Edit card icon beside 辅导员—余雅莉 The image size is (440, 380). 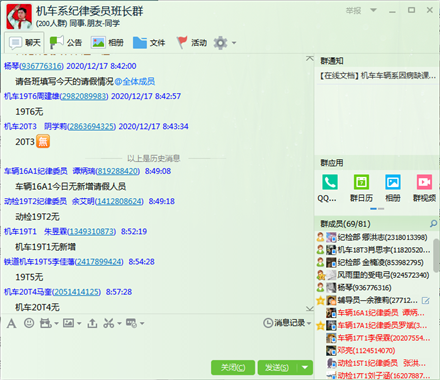tap(425, 301)
